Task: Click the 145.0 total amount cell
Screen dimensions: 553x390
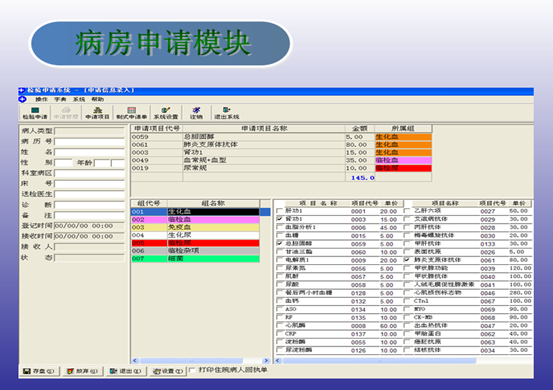Action: (360, 178)
